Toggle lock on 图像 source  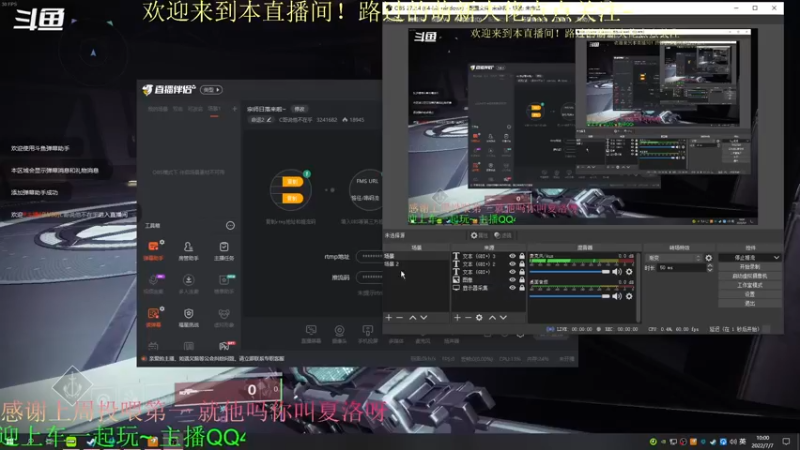tap(522, 280)
